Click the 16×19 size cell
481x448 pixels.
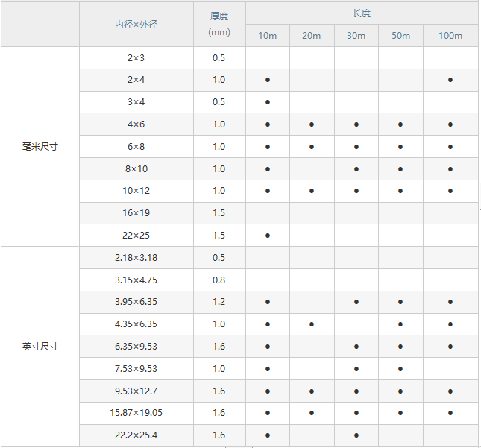click(136, 213)
